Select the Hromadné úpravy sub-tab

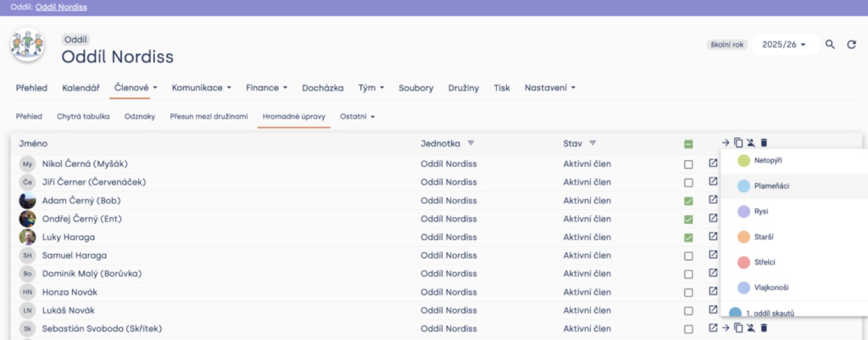294,117
